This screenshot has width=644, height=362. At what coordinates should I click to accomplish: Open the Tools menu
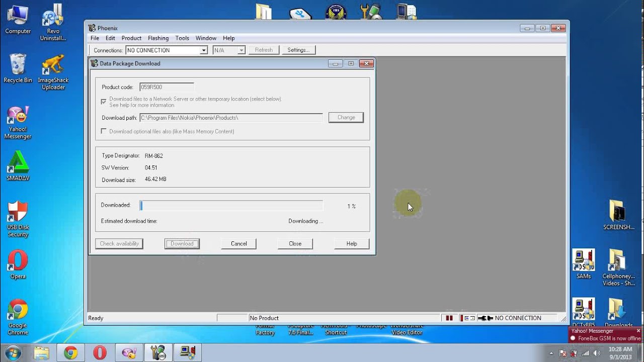click(182, 38)
